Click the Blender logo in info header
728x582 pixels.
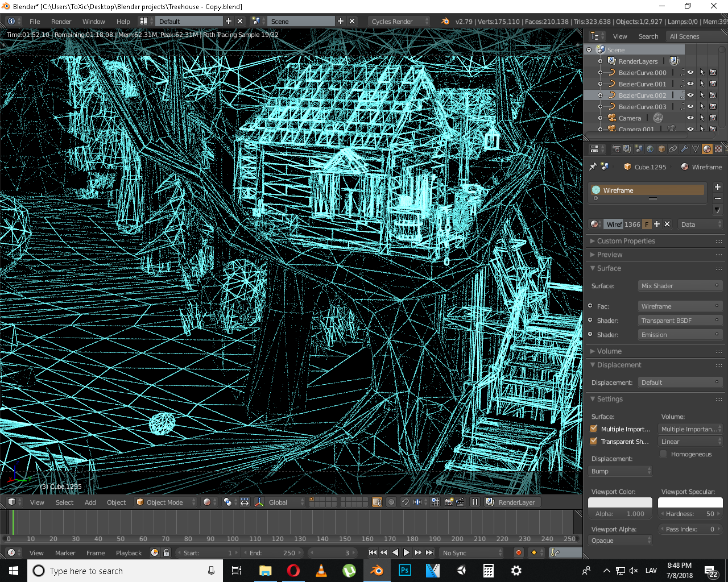[445, 21]
